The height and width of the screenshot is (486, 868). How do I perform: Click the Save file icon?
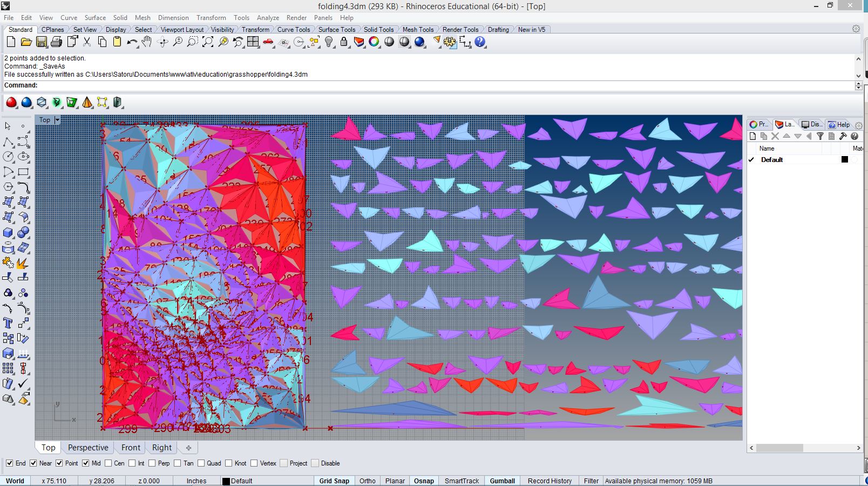(x=41, y=42)
